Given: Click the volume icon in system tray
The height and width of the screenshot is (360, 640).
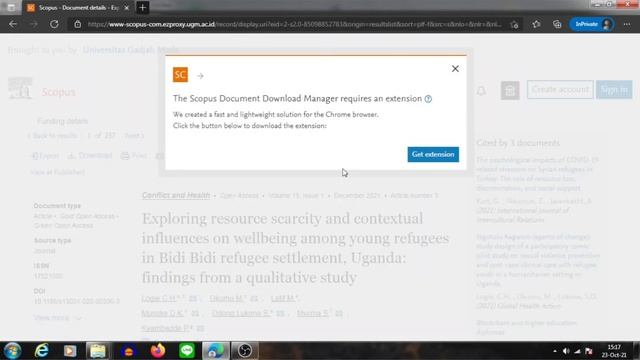Looking at the screenshot, I should [566, 351].
